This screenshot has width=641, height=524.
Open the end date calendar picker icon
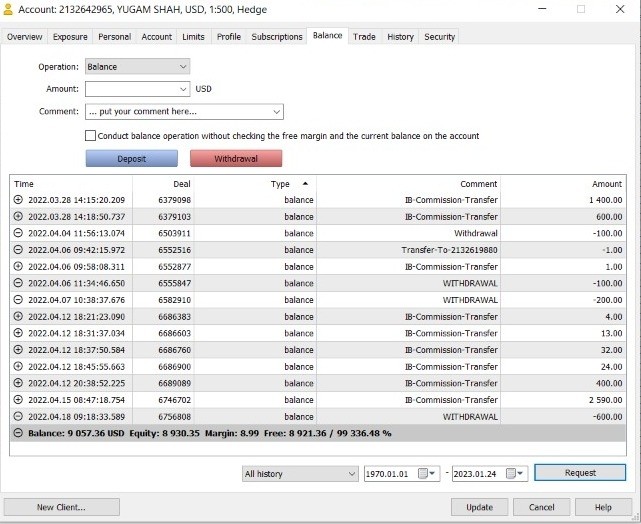point(511,474)
